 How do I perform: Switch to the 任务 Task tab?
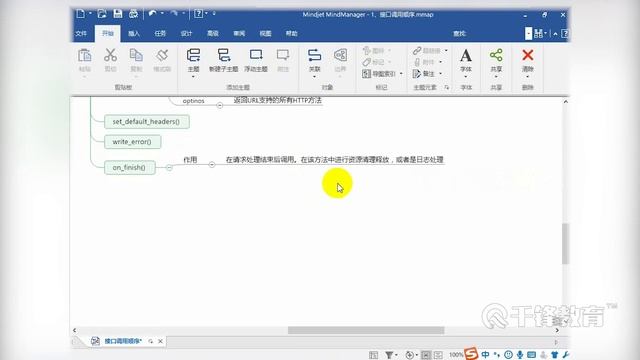(160, 33)
